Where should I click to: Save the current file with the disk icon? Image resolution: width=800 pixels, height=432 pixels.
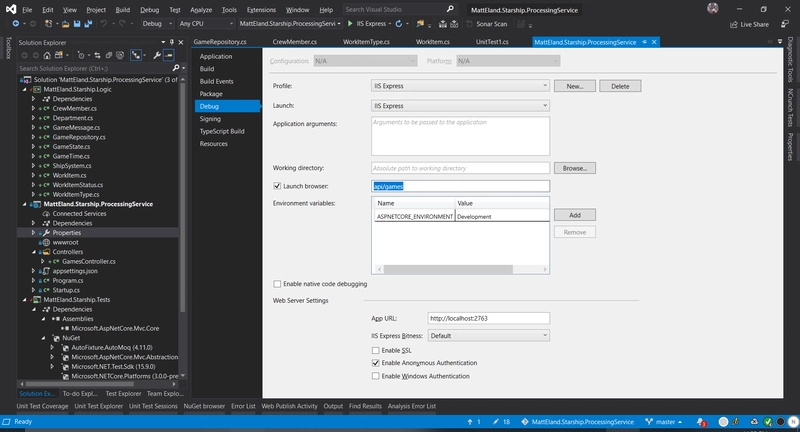click(77, 23)
